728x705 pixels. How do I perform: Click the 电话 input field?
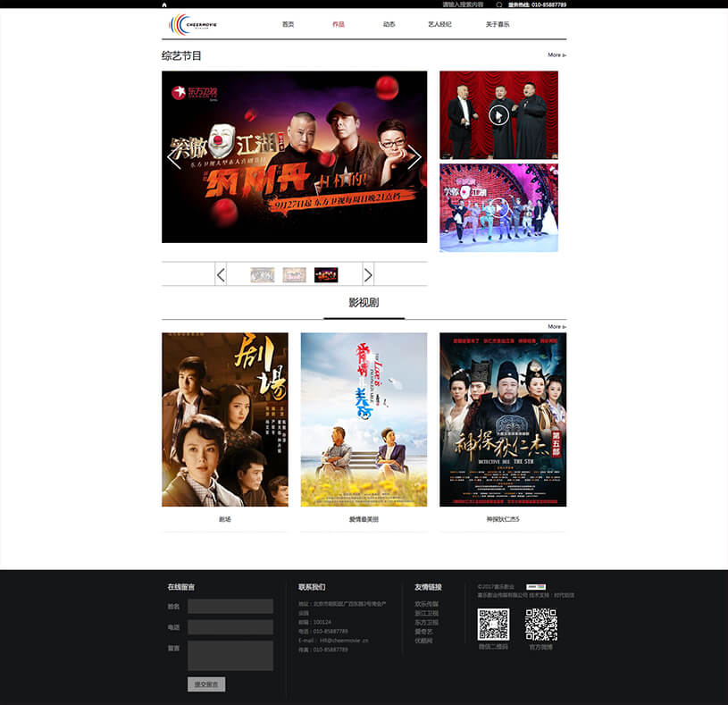click(x=230, y=627)
